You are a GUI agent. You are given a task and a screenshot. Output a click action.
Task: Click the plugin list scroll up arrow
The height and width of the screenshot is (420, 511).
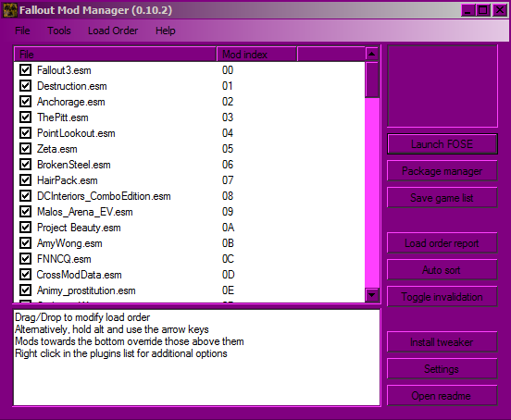(372, 54)
